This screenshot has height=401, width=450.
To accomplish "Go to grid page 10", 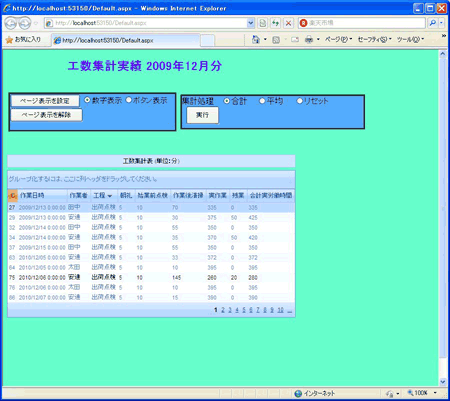I will [x=280, y=310].
